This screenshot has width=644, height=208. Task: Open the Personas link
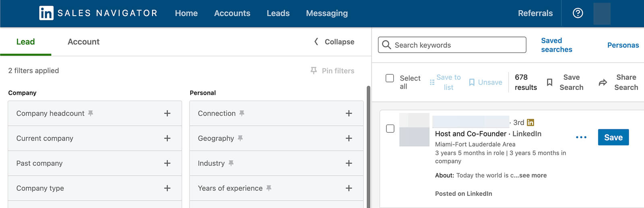point(623,45)
